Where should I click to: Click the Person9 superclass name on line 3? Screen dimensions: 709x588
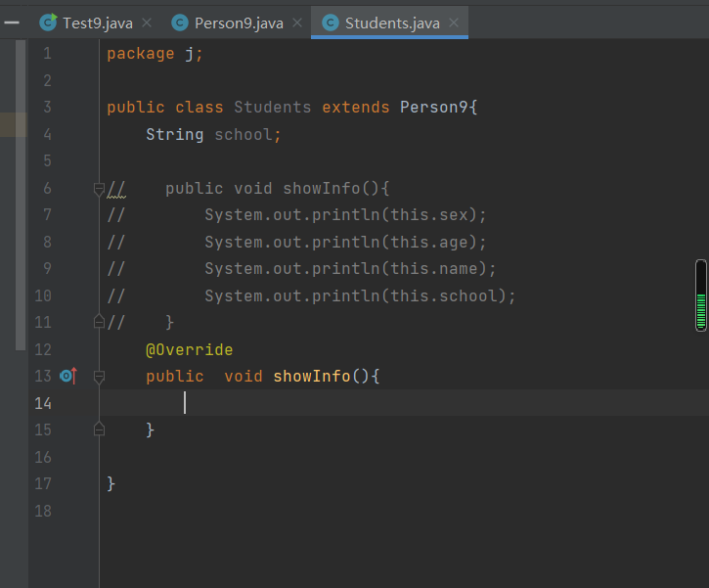(433, 108)
